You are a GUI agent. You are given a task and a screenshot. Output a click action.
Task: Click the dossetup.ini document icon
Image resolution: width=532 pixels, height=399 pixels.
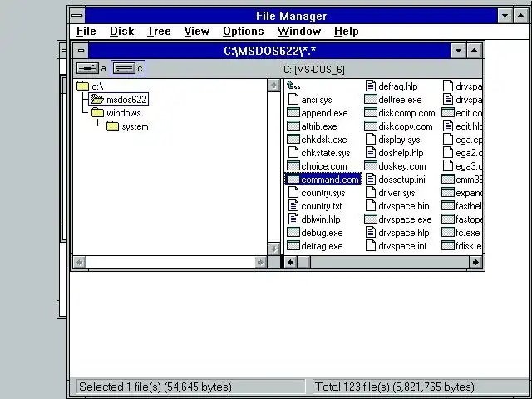coord(371,180)
